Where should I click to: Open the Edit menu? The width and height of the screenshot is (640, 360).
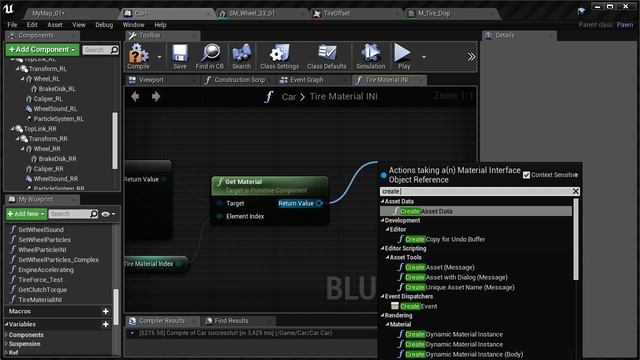point(32,25)
